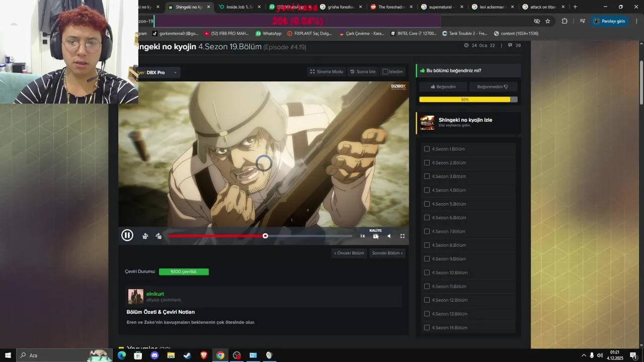Open the tracking protection eye icon
This screenshot has width=644, height=362.
(x=537, y=21)
